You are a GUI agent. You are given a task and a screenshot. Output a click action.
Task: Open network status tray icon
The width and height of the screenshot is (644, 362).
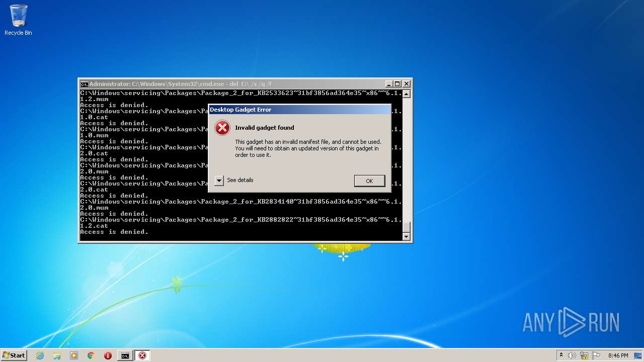coord(584,355)
